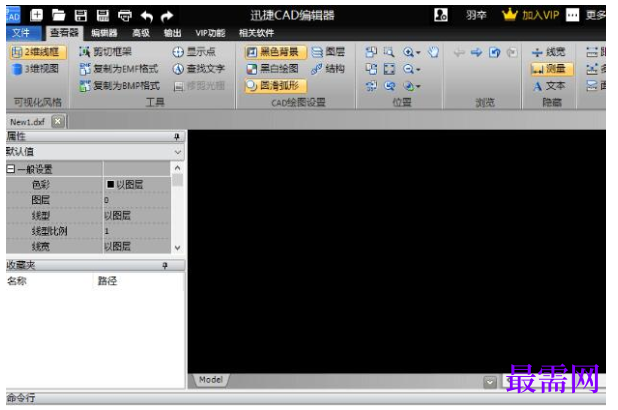Switch to the 查看器 tab
This screenshot has height=410, width=618.
64,33
